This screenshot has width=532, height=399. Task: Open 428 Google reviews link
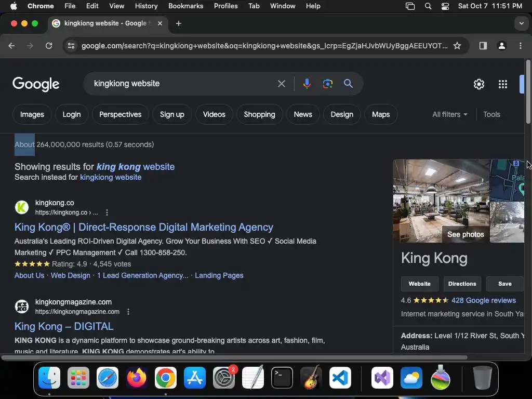coord(484,300)
